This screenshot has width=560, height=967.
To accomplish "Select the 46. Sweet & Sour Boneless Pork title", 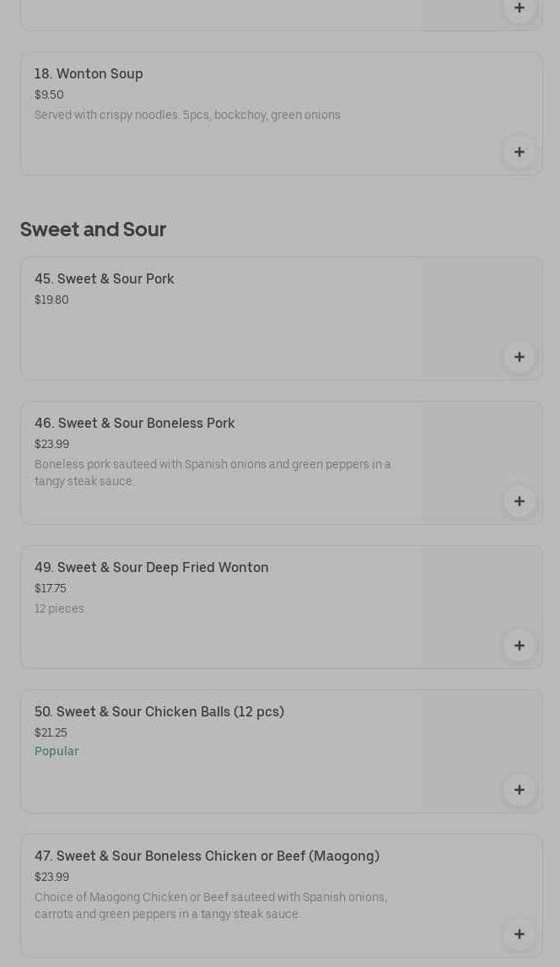I will (135, 424).
